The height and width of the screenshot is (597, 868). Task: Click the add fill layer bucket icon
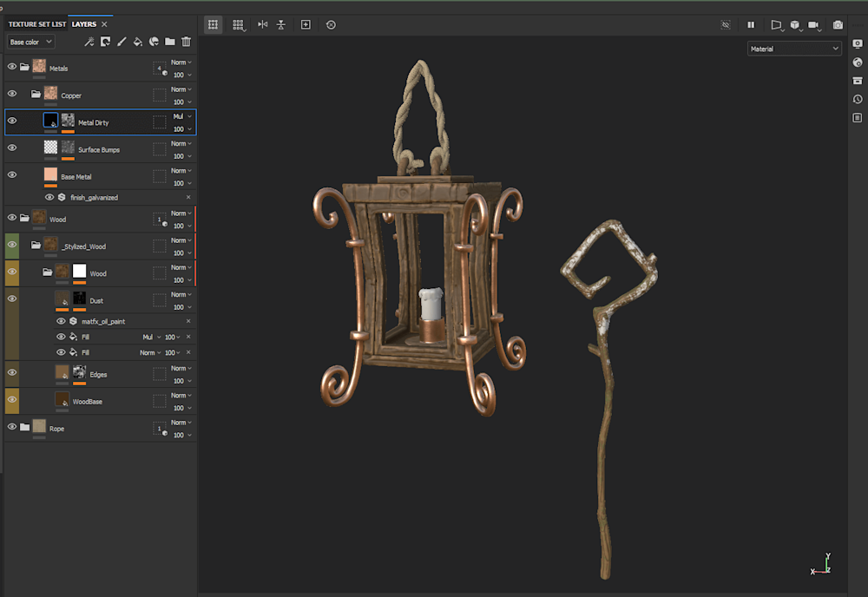coord(137,42)
